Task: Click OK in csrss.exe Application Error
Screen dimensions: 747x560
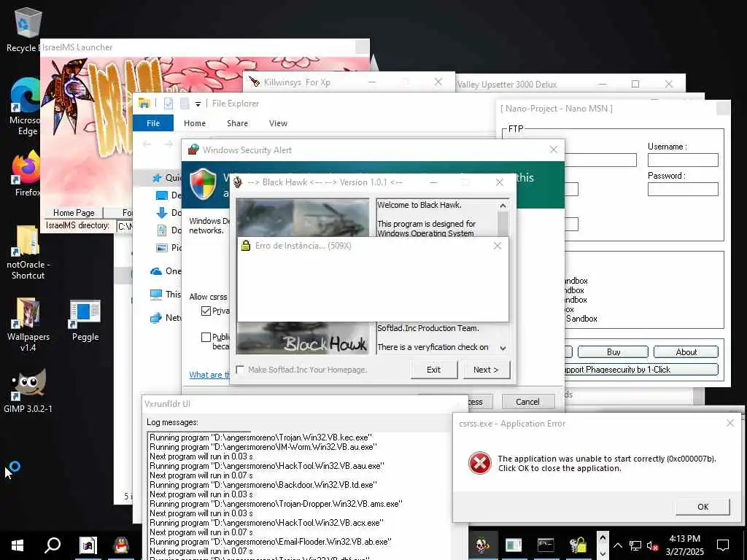Action: click(703, 507)
